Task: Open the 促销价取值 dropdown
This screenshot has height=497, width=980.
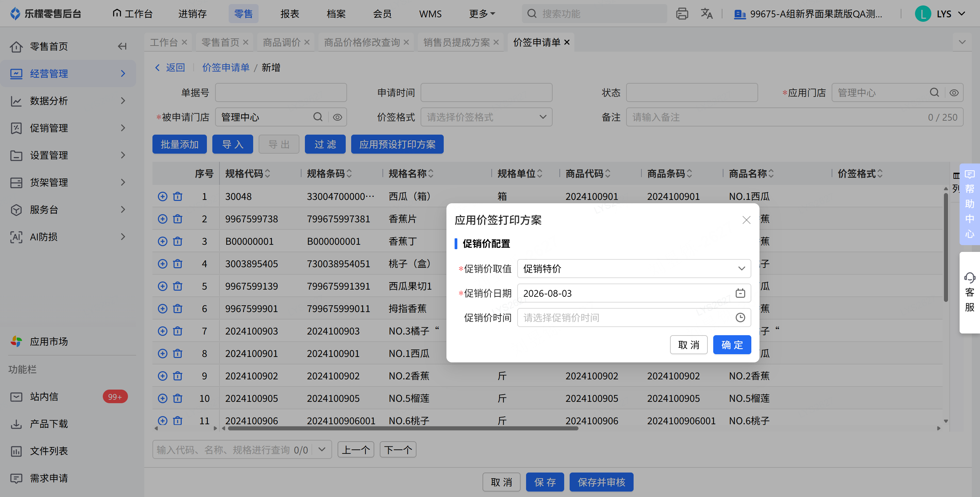Action: pos(634,269)
